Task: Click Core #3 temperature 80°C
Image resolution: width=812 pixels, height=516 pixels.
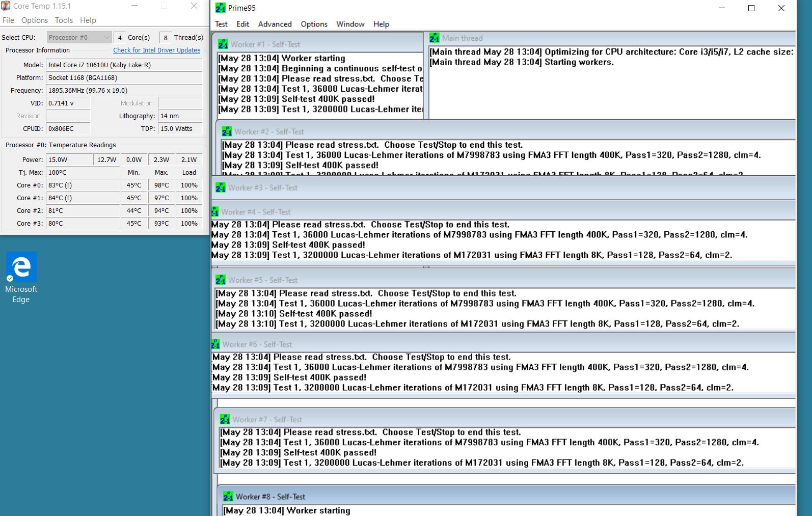Action: [83, 224]
